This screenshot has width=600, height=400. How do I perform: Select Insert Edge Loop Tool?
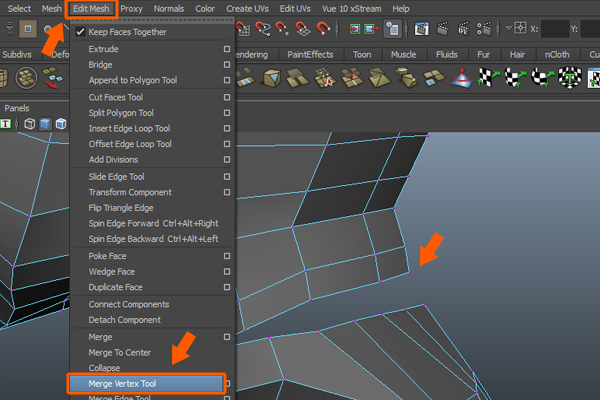pos(129,128)
